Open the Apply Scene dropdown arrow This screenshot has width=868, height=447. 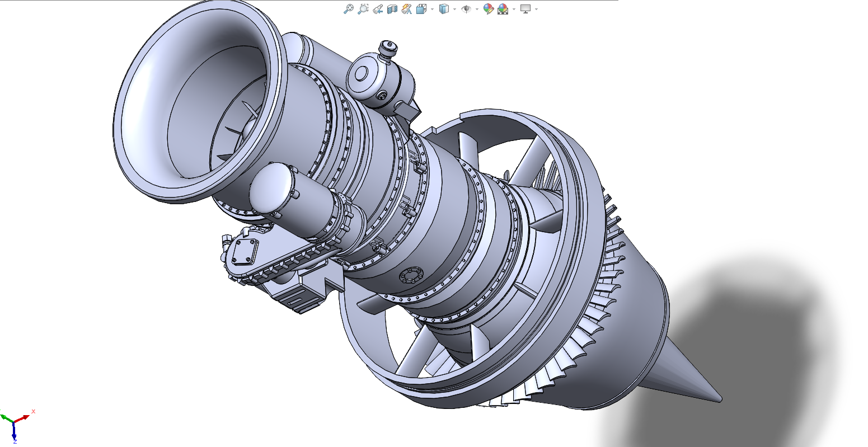pyautogui.click(x=514, y=10)
